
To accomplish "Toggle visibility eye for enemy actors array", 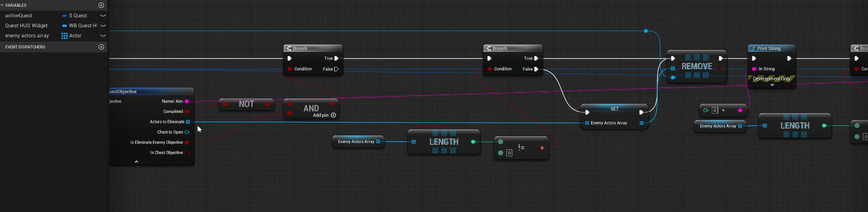I will pos(103,36).
